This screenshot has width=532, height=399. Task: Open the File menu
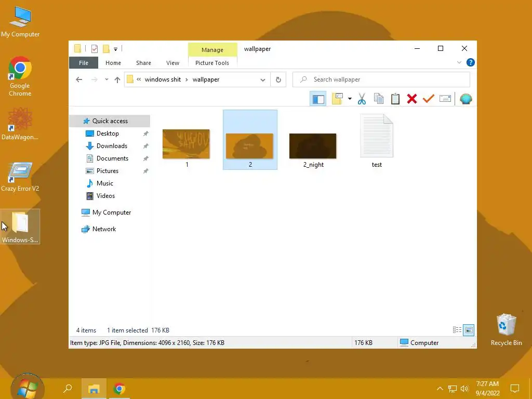point(84,63)
